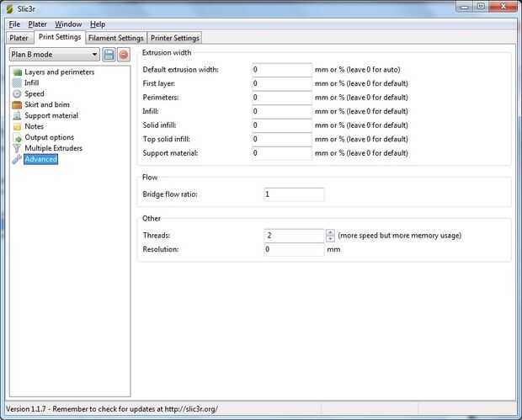Maximize the Slic3r window
Screen dimensions: 522x420
[x=481, y=7]
